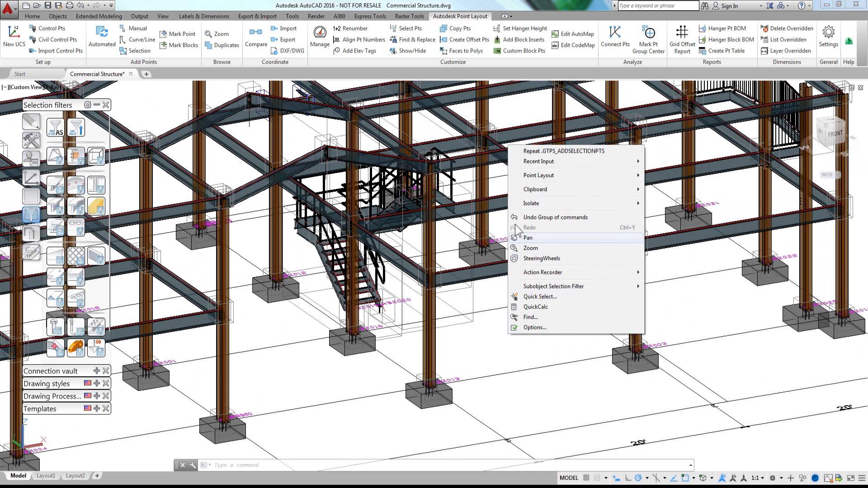Open the Duplicates tool

(222, 45)
